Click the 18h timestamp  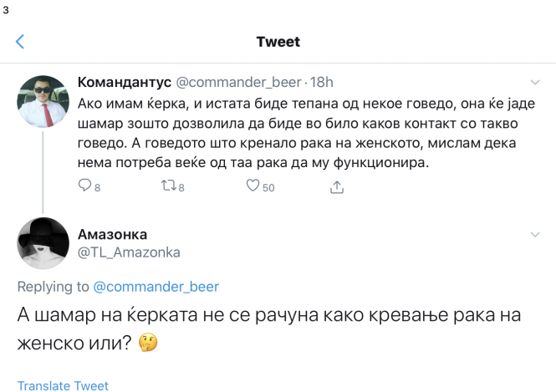tap(322, 82)
